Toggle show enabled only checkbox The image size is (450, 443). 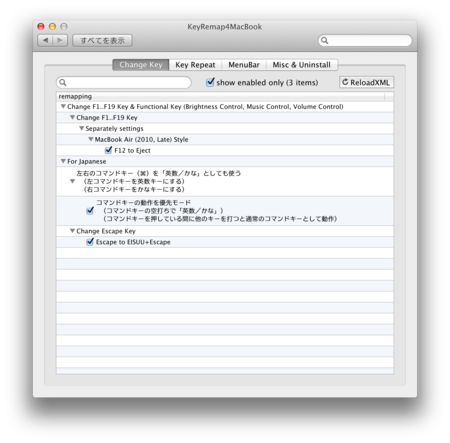coord(210,82)
